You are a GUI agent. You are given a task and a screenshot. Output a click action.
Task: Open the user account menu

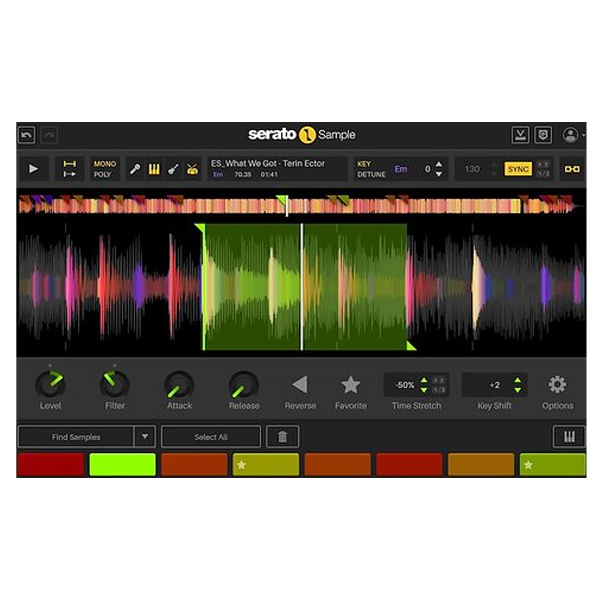[571, 135]
